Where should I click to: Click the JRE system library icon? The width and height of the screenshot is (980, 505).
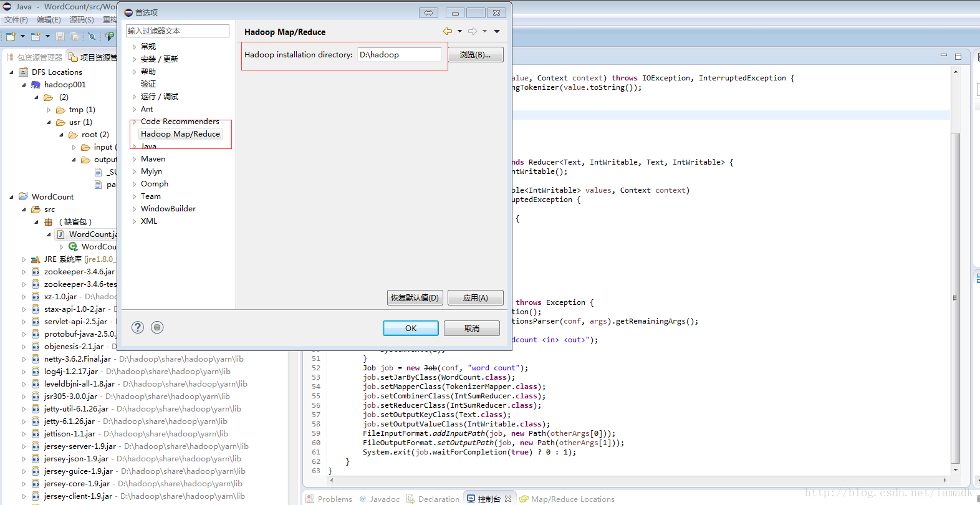coord(36,259)
